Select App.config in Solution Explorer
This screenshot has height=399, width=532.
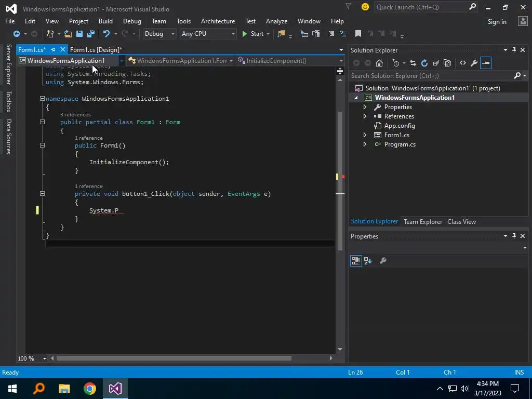coord(400,126)
